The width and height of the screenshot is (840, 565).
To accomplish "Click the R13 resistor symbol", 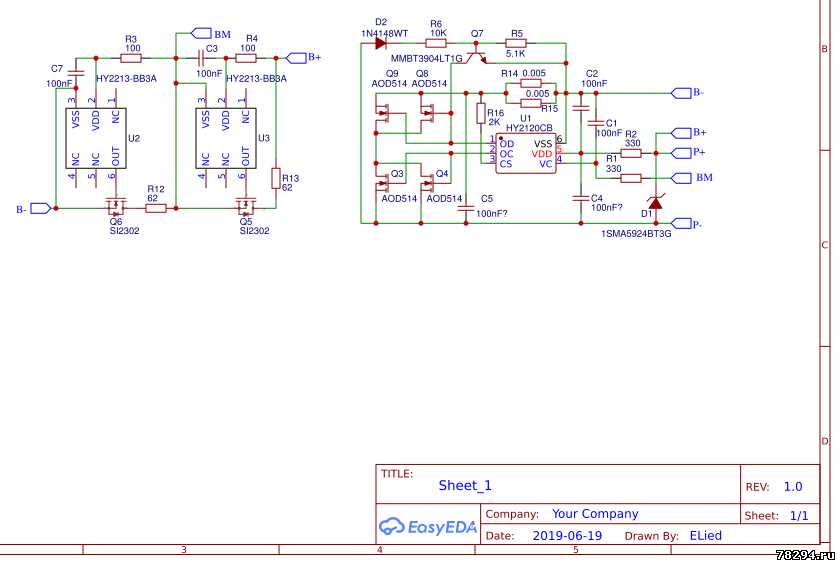I will coord(276,178).
